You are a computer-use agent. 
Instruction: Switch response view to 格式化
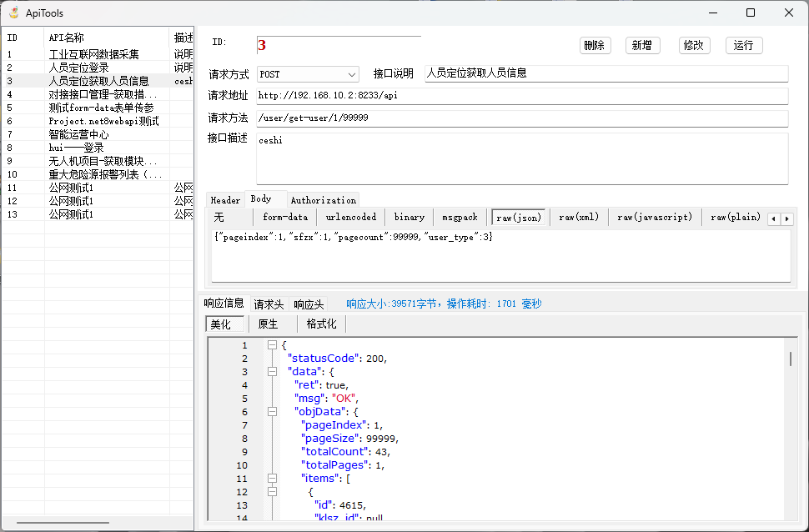[321, 324]
